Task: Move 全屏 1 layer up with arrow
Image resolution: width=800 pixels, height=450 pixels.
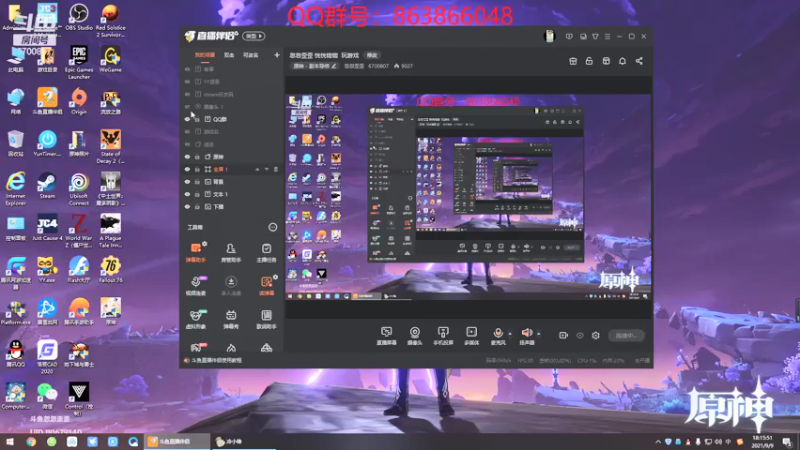Action: tap(257, 169)
